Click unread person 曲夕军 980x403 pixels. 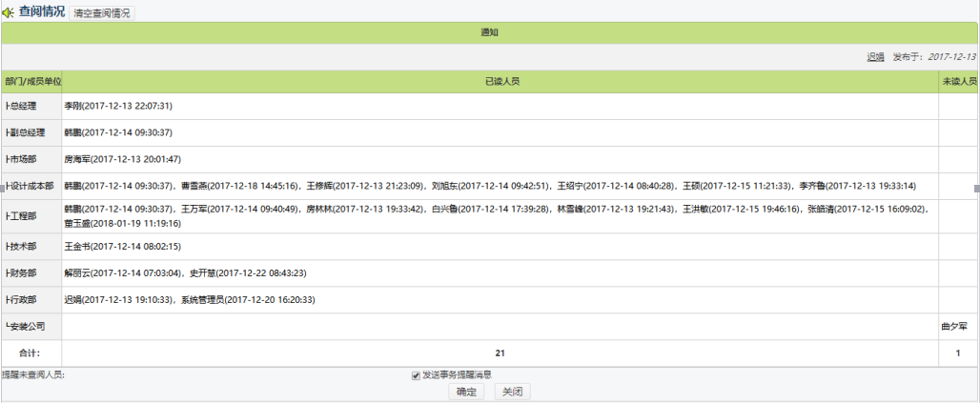953,327
